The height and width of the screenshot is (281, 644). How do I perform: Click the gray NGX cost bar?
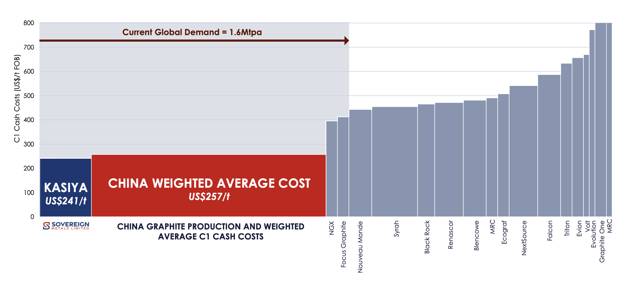click(332, 169)
